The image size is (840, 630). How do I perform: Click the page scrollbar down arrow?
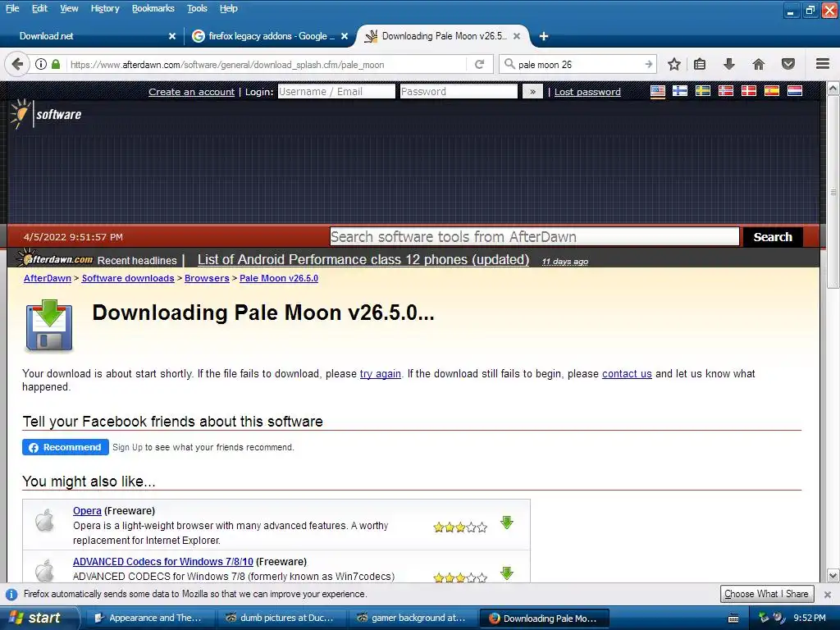click(833, 576)
